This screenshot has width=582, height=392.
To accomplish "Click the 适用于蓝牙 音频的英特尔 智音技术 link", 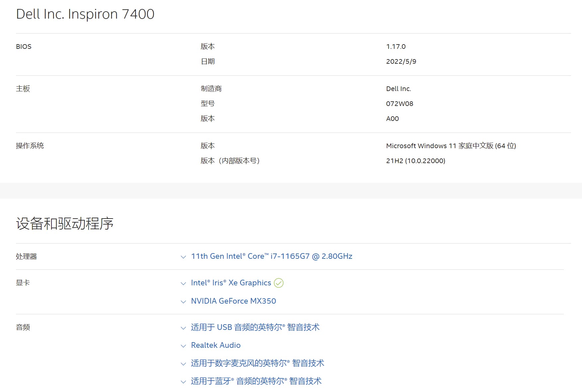I will pos(256,381).
